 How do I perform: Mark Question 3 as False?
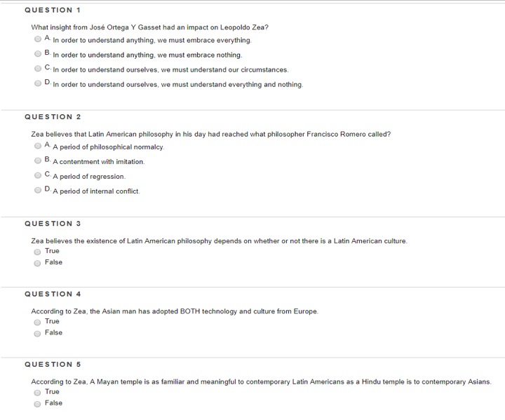click(x=38, y=263)
